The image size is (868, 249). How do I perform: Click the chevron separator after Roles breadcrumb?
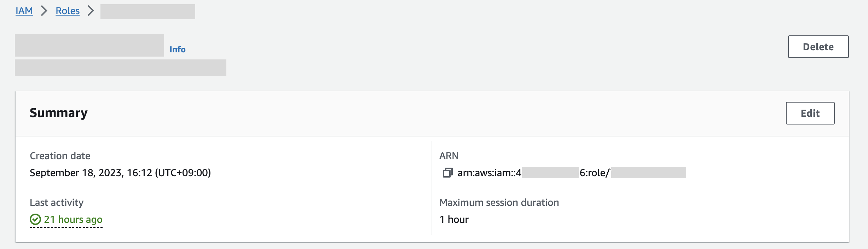(91, 11)
